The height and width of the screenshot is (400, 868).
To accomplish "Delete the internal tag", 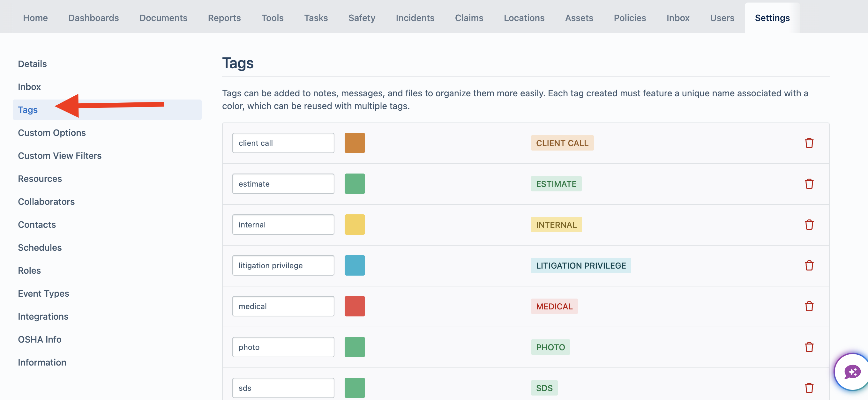I will [809, 225].
